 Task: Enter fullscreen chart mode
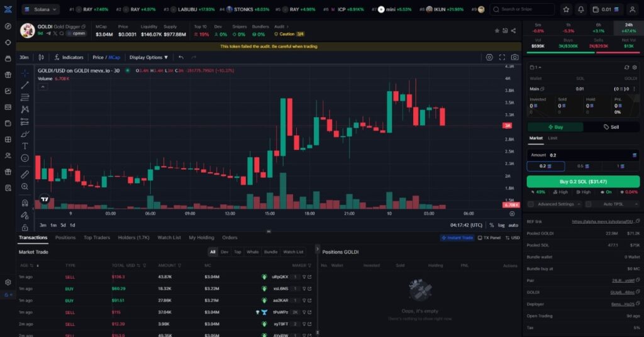click(502, 57)
